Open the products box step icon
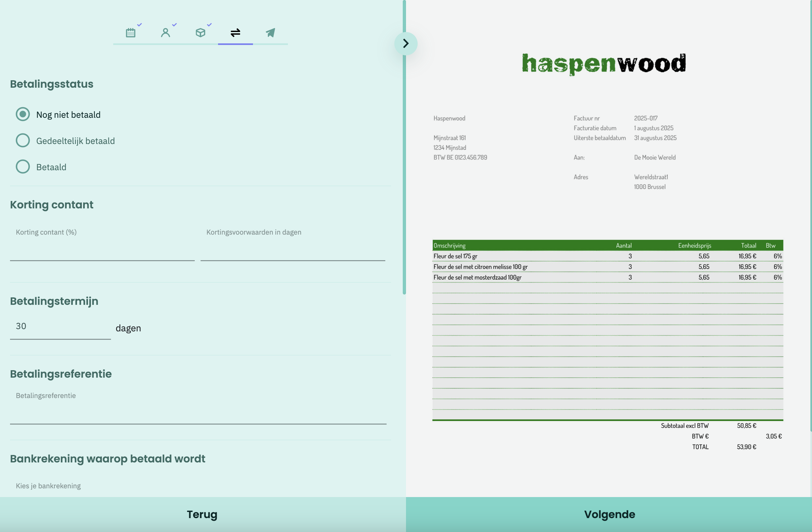The image size is (812, 532). 201,33
